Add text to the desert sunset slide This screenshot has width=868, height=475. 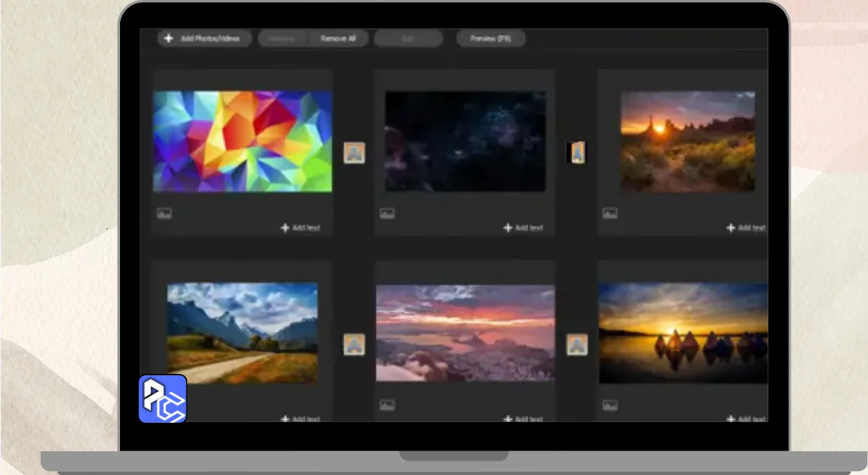(x=745, y=228)
